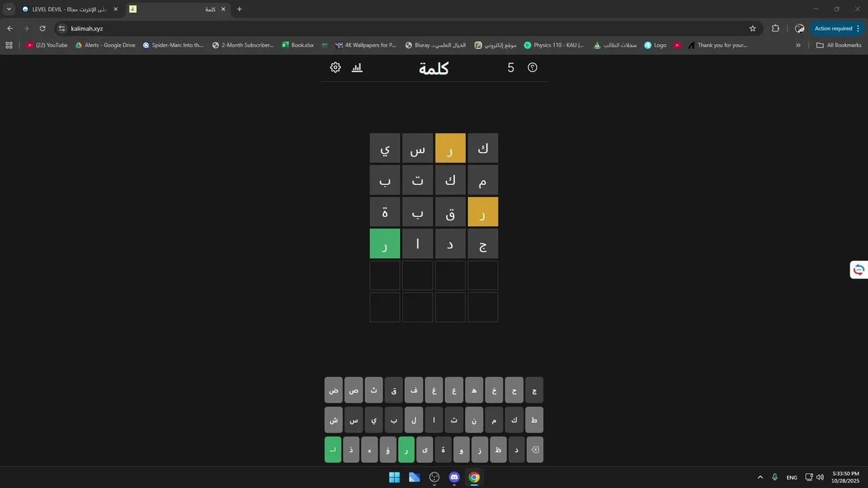Screen dimensions: 868x488
Task: Tap the ؤ key on keyboard
Action: coord(388,449)
